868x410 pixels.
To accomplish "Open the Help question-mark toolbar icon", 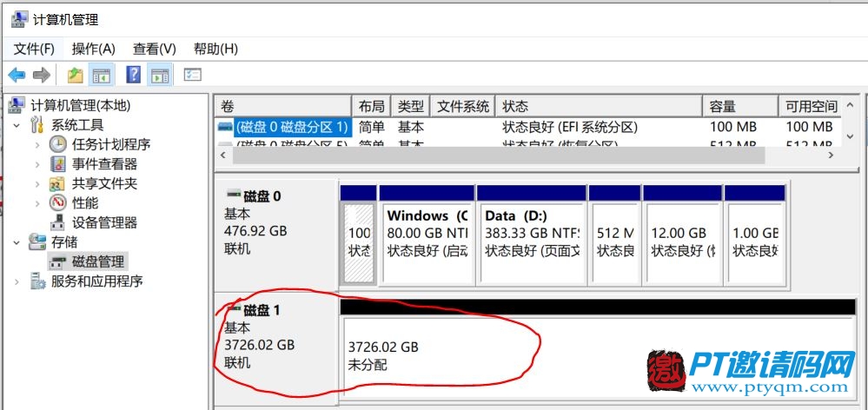I will [134, 75].
